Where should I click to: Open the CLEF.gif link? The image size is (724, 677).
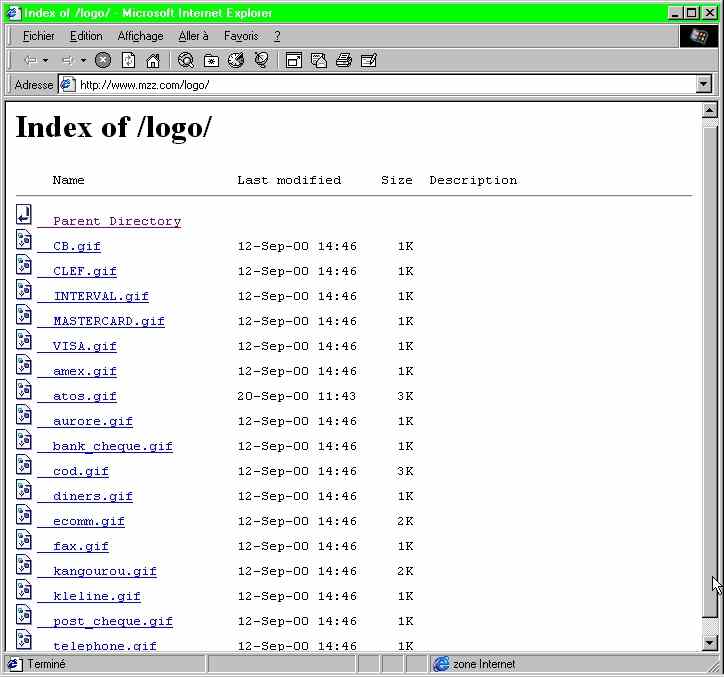pos(85,271)
